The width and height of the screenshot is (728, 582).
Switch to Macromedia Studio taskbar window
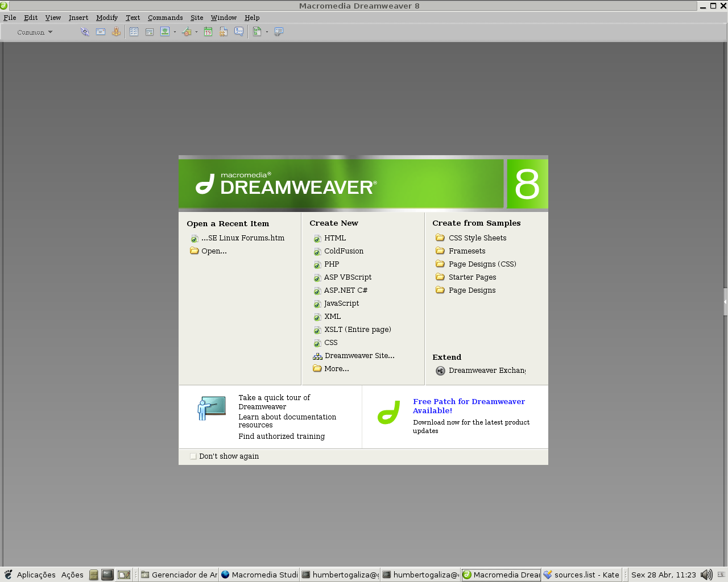coord(259,575)
